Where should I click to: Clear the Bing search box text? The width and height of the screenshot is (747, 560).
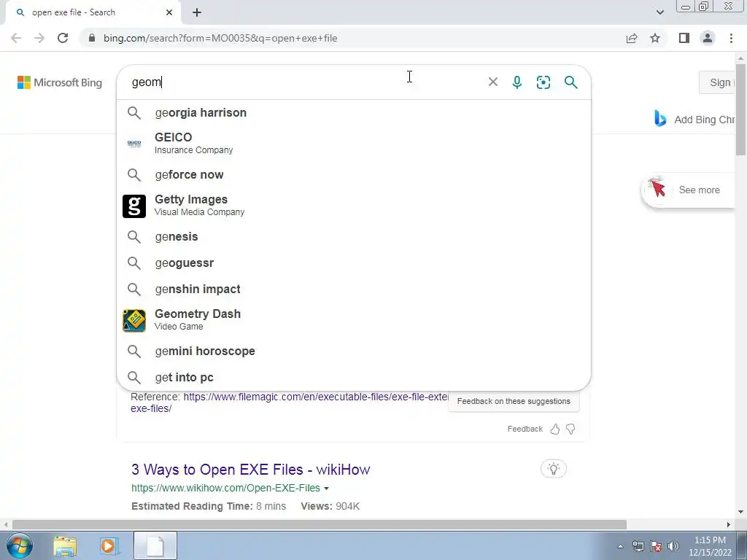[493, 82]
